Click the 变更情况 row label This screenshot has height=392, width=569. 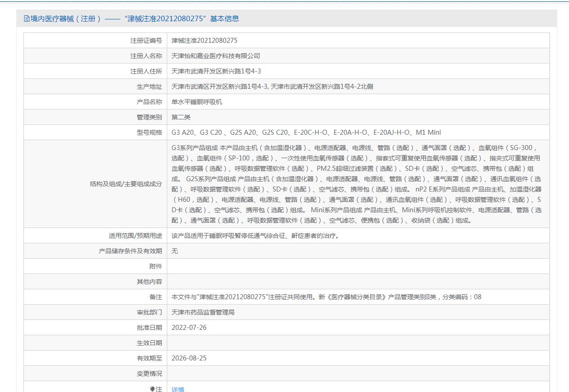tap(149, 374)
